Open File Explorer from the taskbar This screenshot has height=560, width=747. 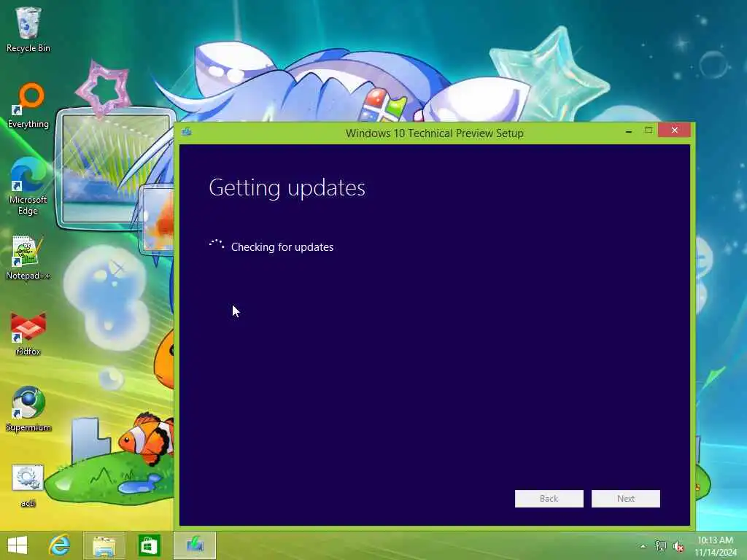coord(104,545)
